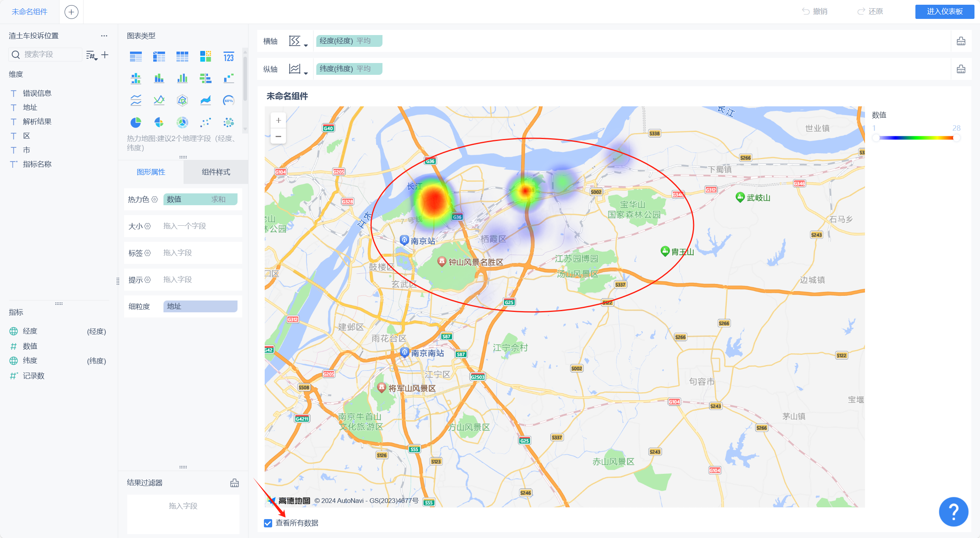Click the 进入仪表板 button

point(944,11)
